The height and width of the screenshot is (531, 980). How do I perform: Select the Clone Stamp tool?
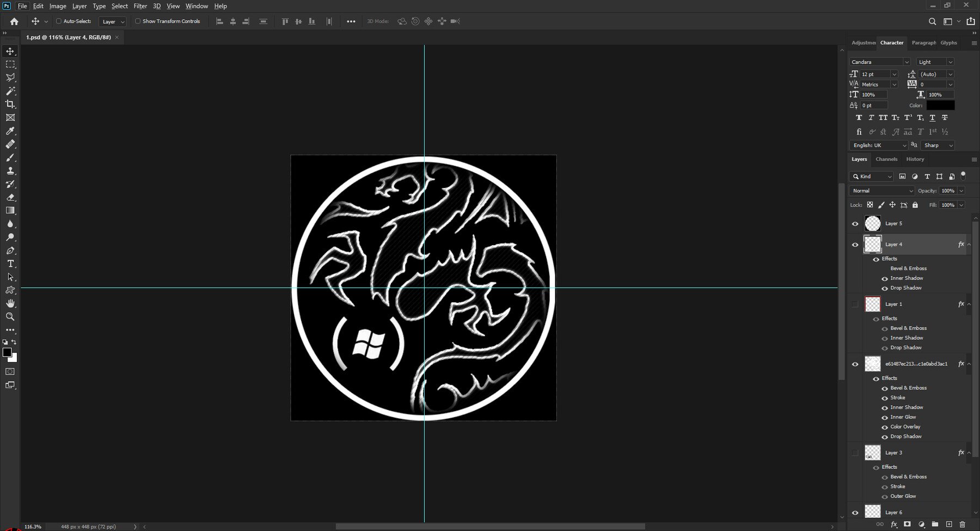point(10,170)
